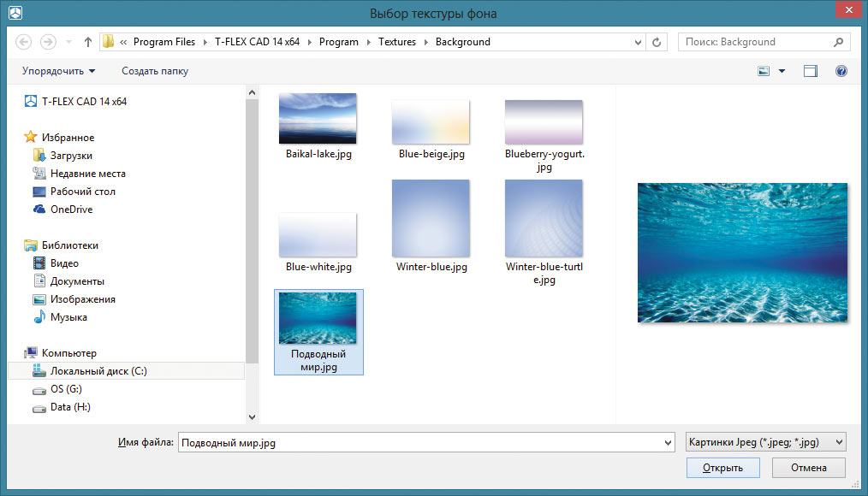
Task: Focus the 'Поиск: Background' search field
Action: 764,42
